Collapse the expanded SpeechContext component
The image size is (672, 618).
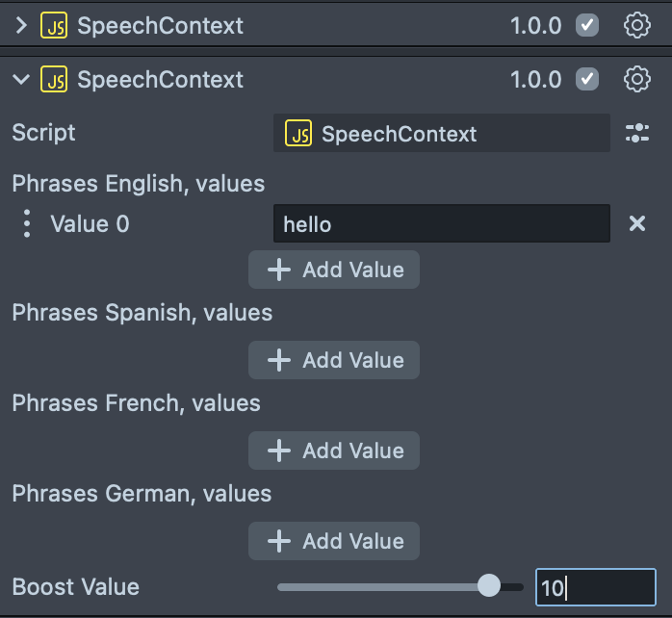(x=21, y=79)
